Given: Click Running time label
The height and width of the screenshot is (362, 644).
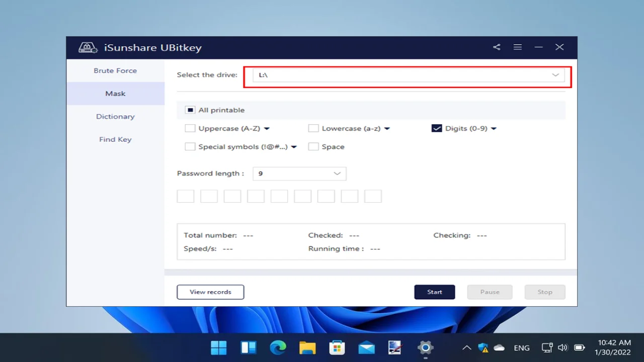Looking at the screenshot, I should [336, 249].
